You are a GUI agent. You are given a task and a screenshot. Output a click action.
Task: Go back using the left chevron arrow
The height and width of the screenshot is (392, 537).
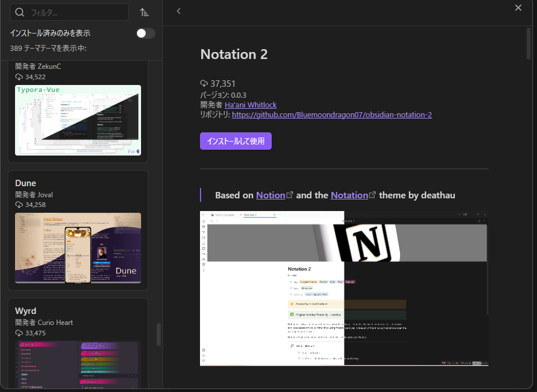pos(179,11)
